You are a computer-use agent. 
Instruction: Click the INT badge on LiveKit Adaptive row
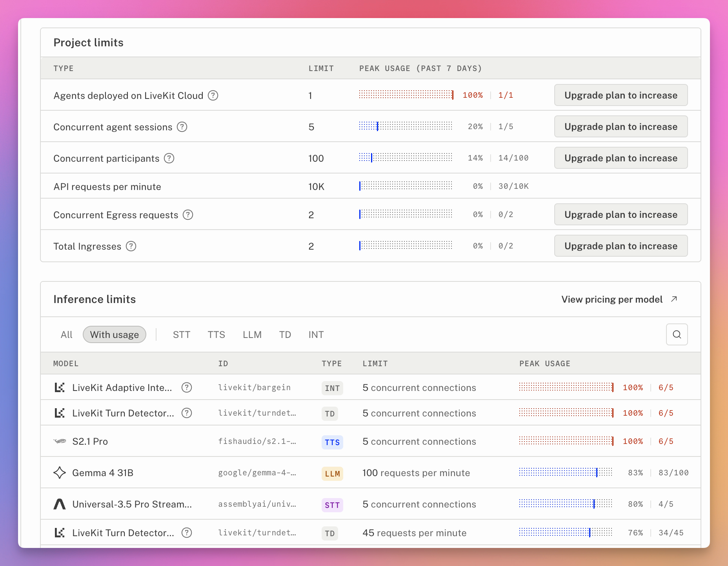click(x=332, y=388)
